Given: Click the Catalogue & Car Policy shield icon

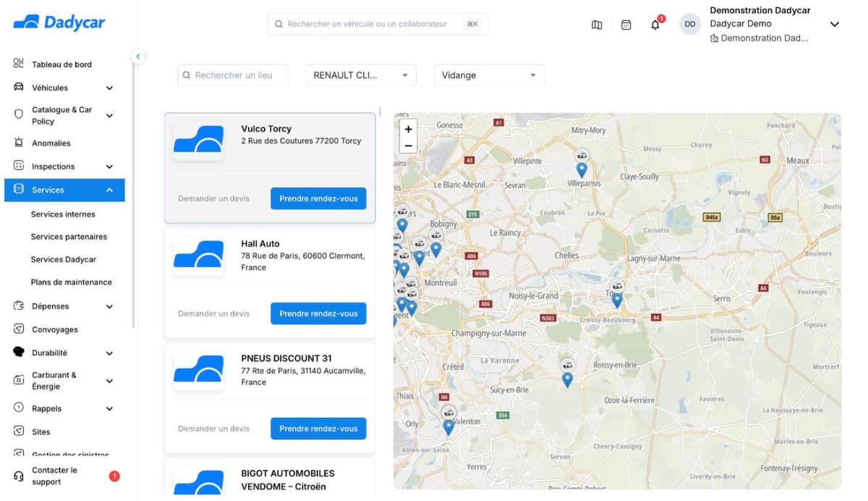Looking at the screenshot, I should (19, 115).
